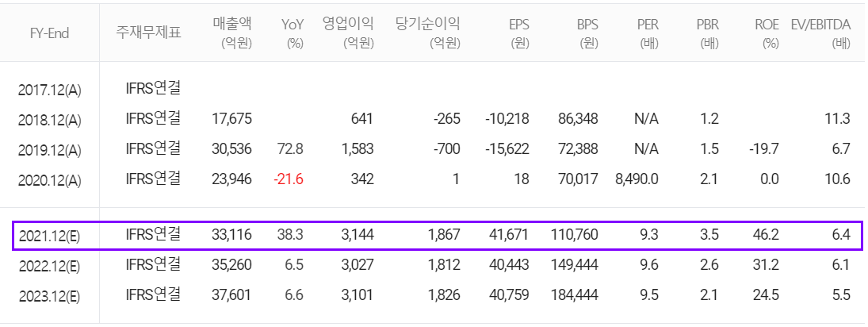Click the EPS value 40,443
The image size is (868, 327).
509,265
